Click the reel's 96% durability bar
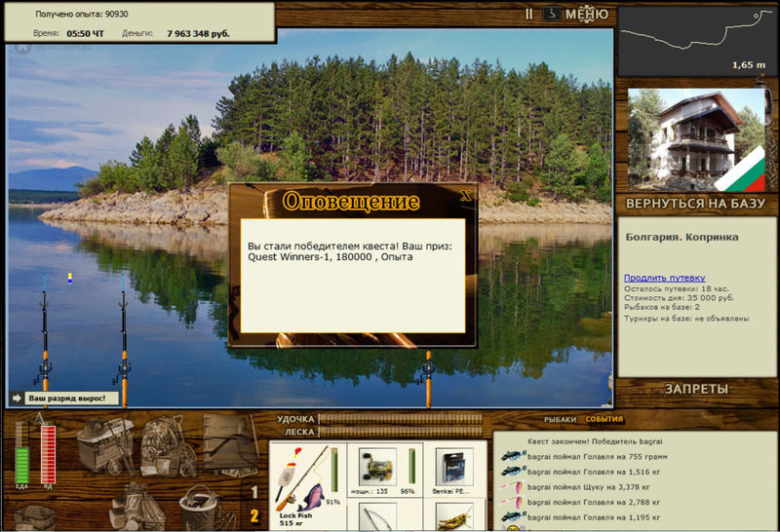The image size is (780, 532). pyautogui.click(x=411, y=467)
